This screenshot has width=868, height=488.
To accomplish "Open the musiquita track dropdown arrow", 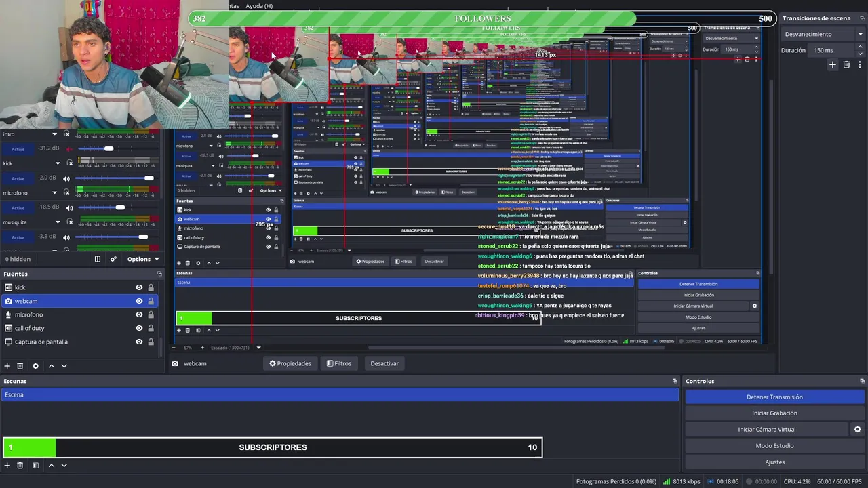I will click(x=58, y=222).
